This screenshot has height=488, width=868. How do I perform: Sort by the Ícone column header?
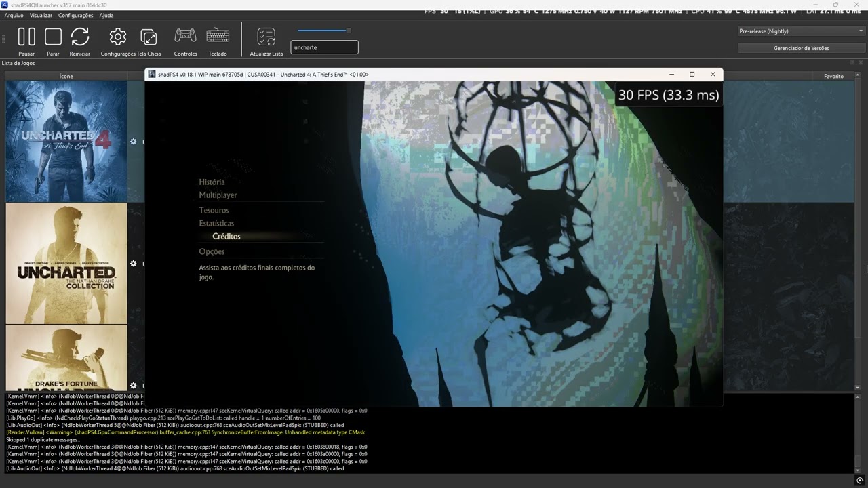[x=66, y=76]
